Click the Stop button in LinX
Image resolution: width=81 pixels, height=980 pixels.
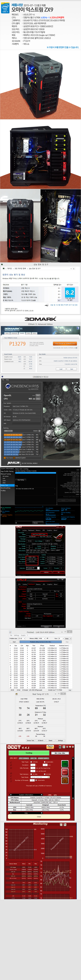(67, 642)
